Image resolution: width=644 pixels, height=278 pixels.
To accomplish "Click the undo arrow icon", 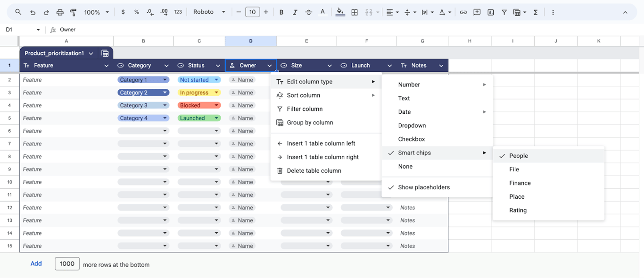I will point(33,12).
